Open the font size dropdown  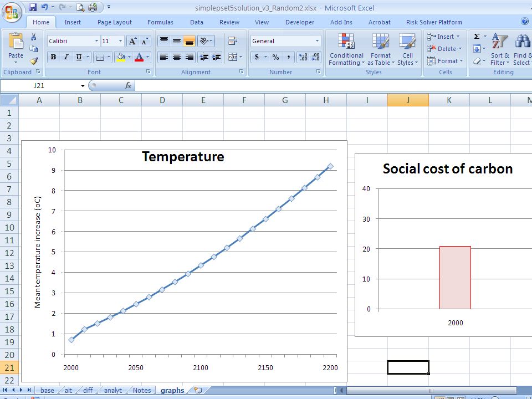coord(120,41)
